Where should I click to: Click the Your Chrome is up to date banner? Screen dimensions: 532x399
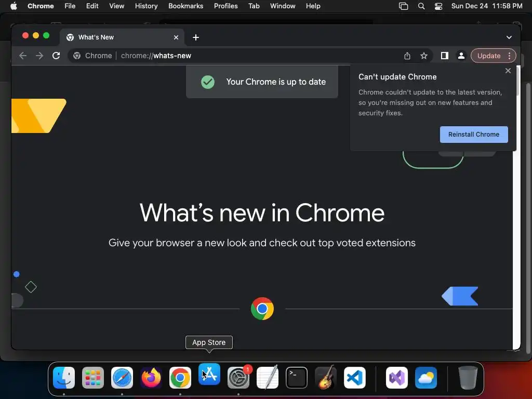click(262, 82)
